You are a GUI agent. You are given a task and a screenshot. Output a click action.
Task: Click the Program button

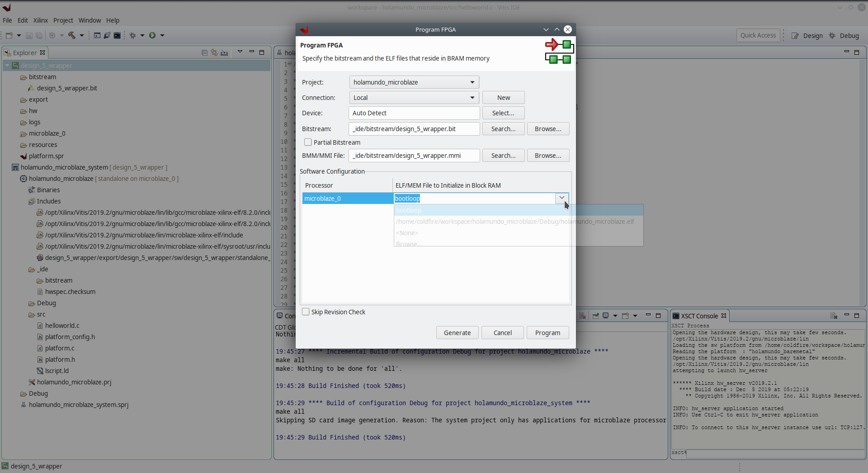(x=547, y=333)
